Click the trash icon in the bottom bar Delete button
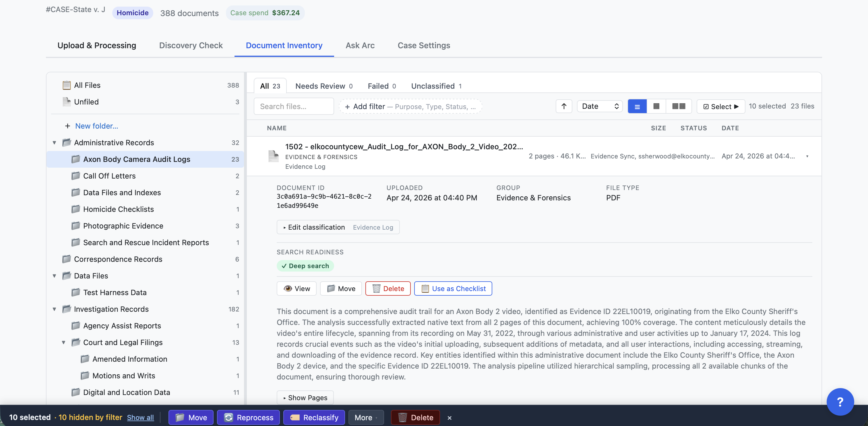 click(x=402, y=418)
